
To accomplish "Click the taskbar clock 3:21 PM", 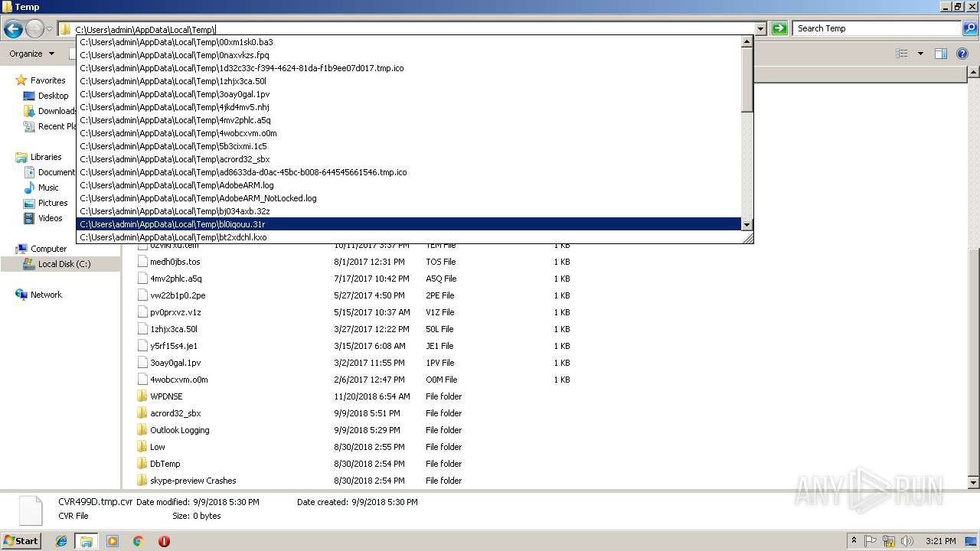I will [x=941, y=541].
